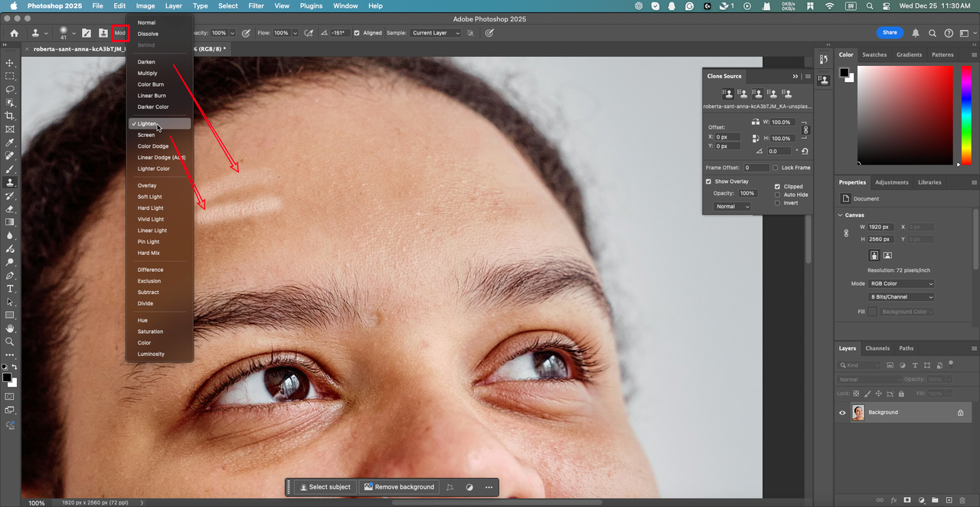Collapse the Canvas section

pos(841,215)
